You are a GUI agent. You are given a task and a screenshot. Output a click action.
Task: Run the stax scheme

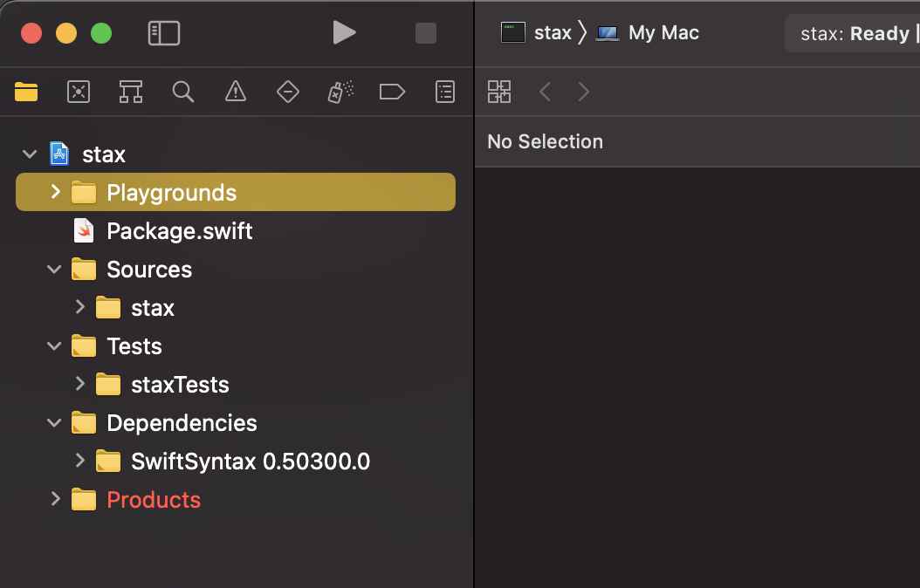[345, 32]
